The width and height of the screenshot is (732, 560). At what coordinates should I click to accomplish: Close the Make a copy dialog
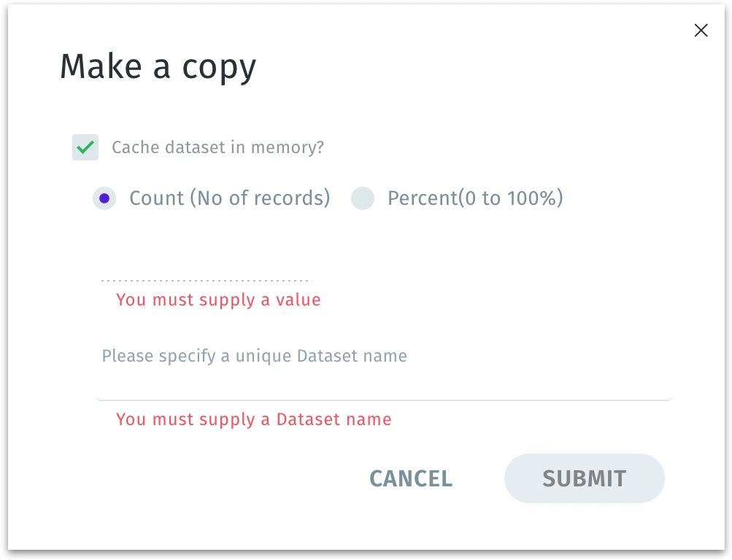[x=701, y=31]
